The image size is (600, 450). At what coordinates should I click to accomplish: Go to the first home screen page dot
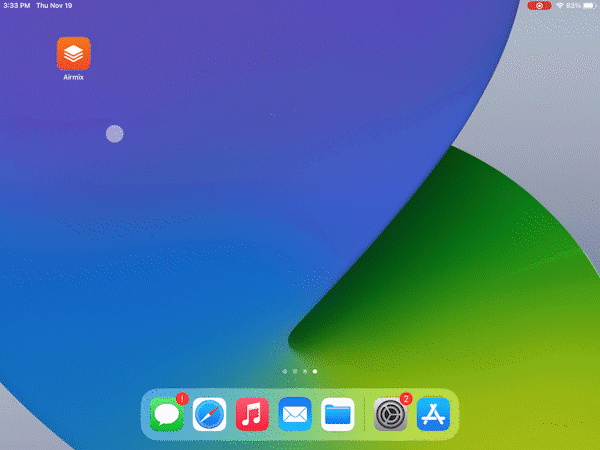pyautogui.click(x=285, y=371)
